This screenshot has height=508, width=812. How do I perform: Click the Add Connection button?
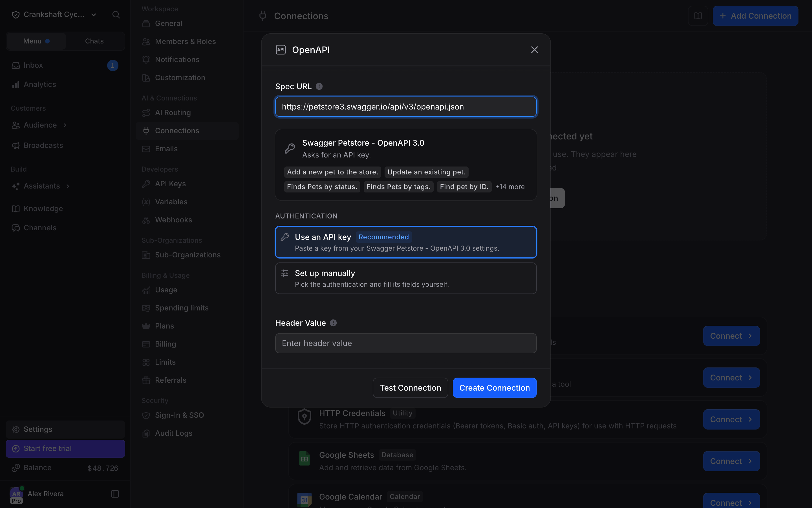pos(755,16)
